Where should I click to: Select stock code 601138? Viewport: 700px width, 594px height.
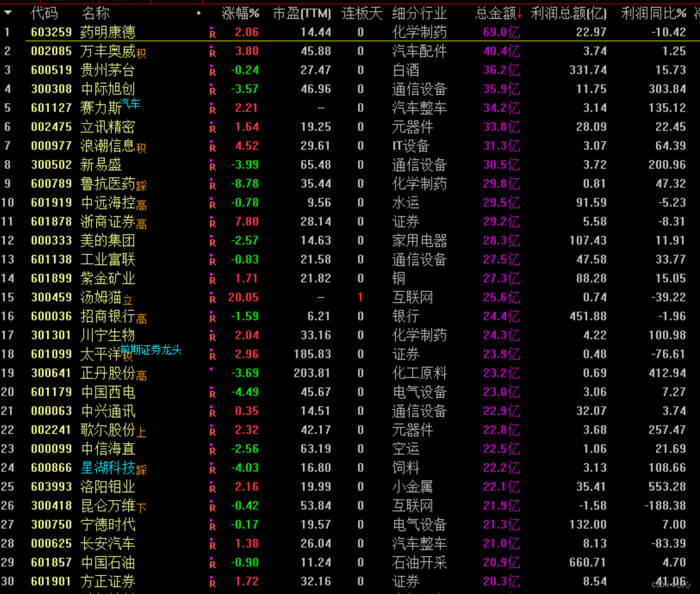click(x=52, y=259)
